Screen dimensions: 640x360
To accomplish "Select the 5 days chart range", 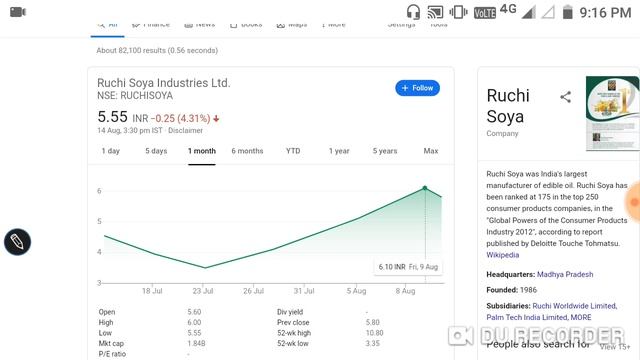I will click(x=156, y=151).
